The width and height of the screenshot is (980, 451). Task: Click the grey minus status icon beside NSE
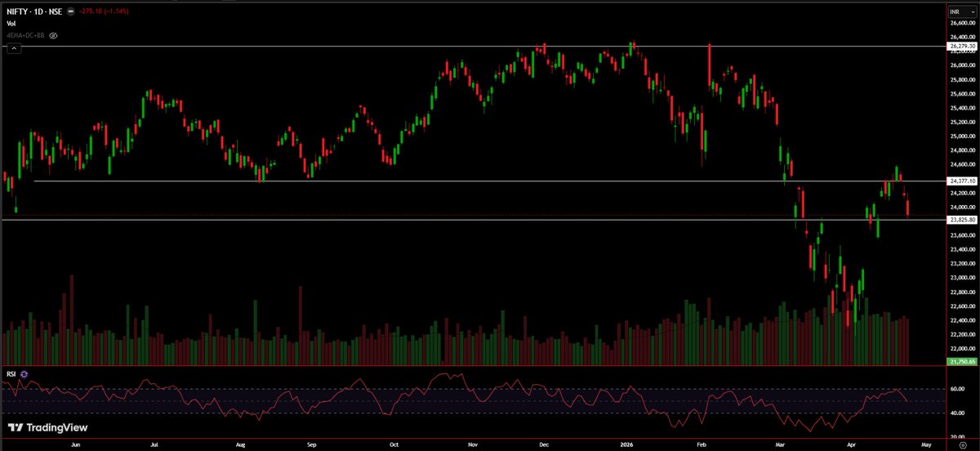click(69, 12)
